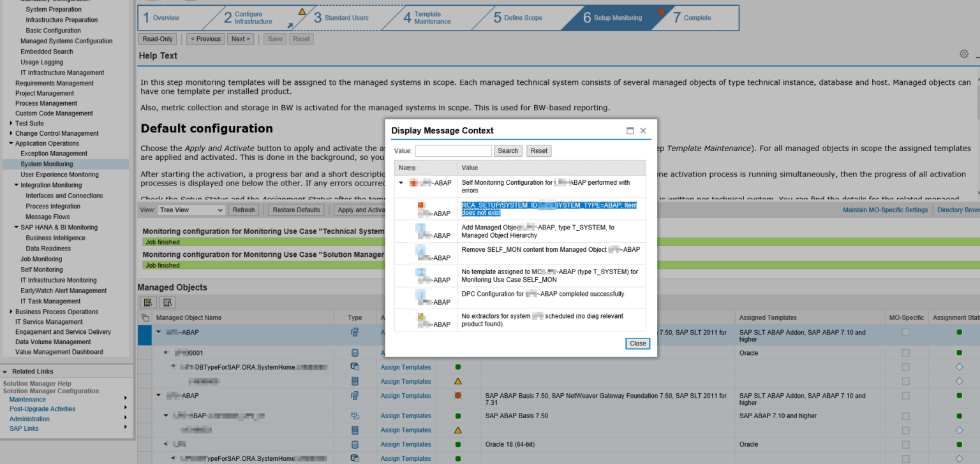Check the MO-Specific box on the last visible row
The image size is (980, 464).
905,458
